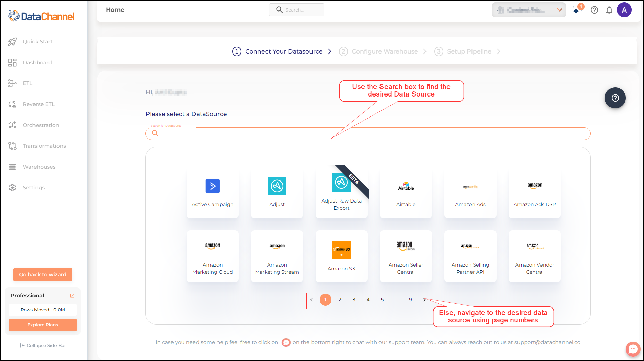
Task: Choose Adjust Raw Data Export card
Action: tap(342, 192)
